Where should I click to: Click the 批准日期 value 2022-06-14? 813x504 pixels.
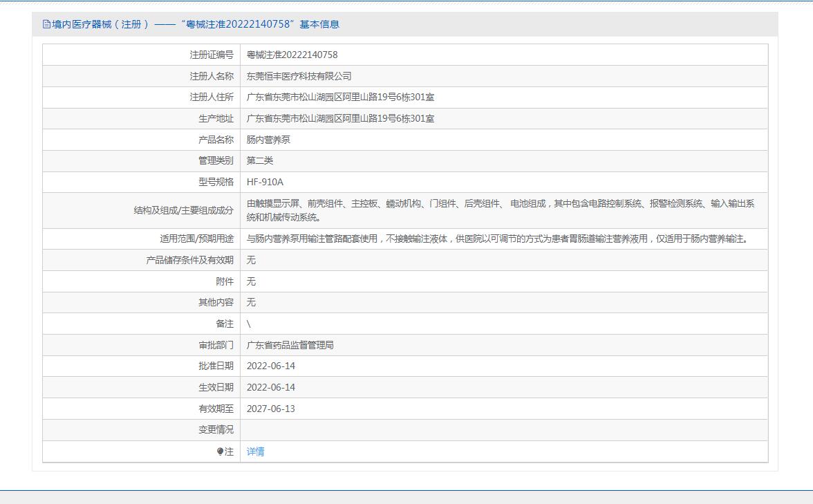tap(270, 366)
